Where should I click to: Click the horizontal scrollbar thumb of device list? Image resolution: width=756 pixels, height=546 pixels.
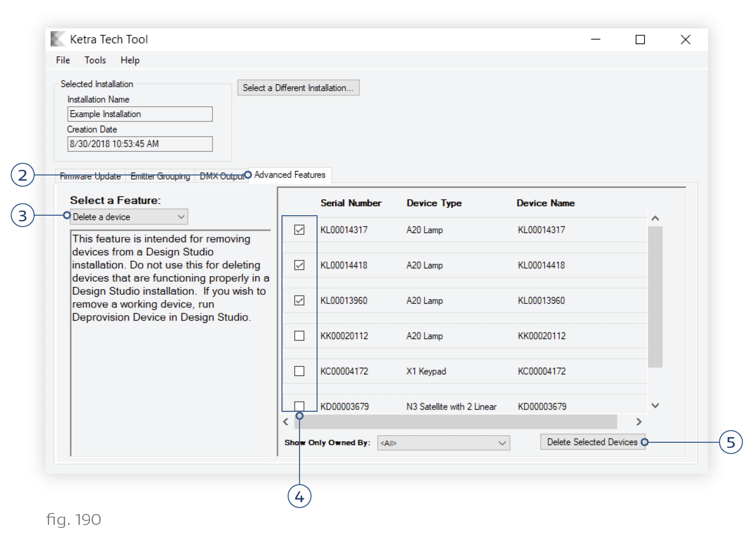(455, 422)
